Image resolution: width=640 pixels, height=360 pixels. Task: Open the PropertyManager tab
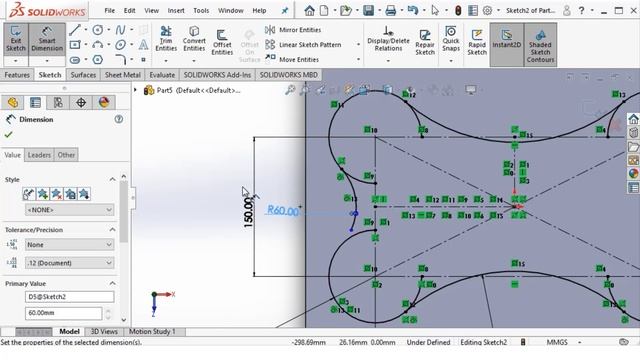click(x=36, y=102)
